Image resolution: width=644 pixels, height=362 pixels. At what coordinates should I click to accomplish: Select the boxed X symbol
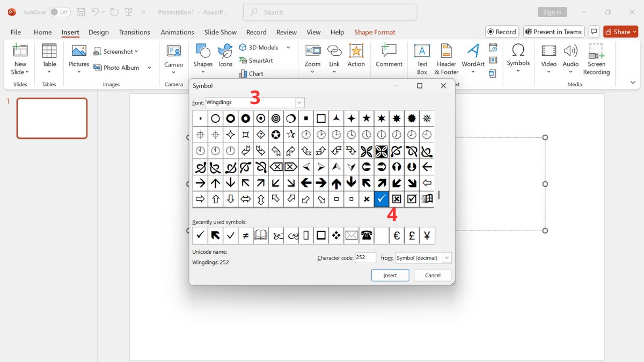pyautogui.click(x=397, y=199)
